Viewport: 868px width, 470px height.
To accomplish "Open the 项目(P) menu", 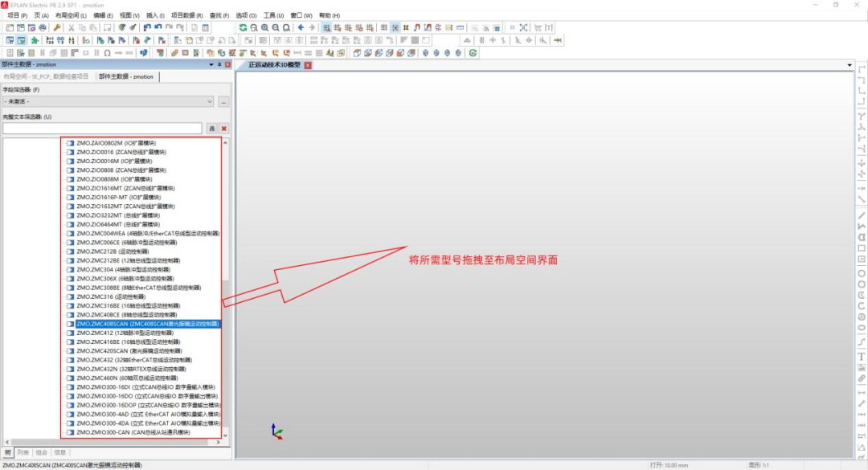I will [17, 15].
